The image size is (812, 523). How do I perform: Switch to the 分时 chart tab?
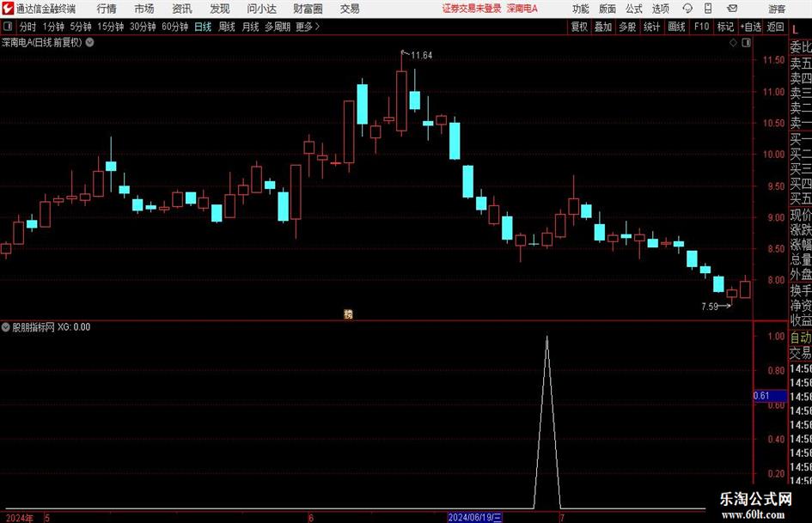pyautogui.click(x=27, y=27)
